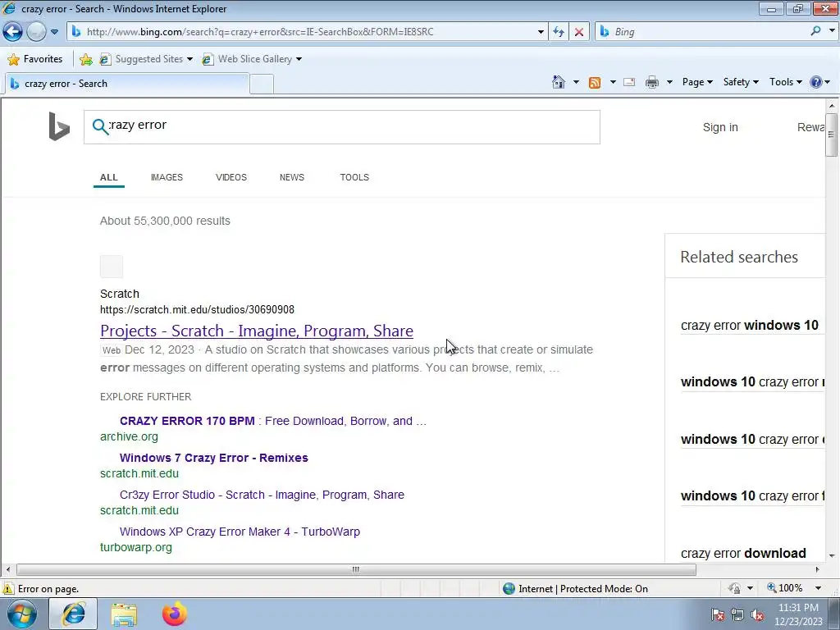Expand the zoom level dropdown arrow

point(818,588)
